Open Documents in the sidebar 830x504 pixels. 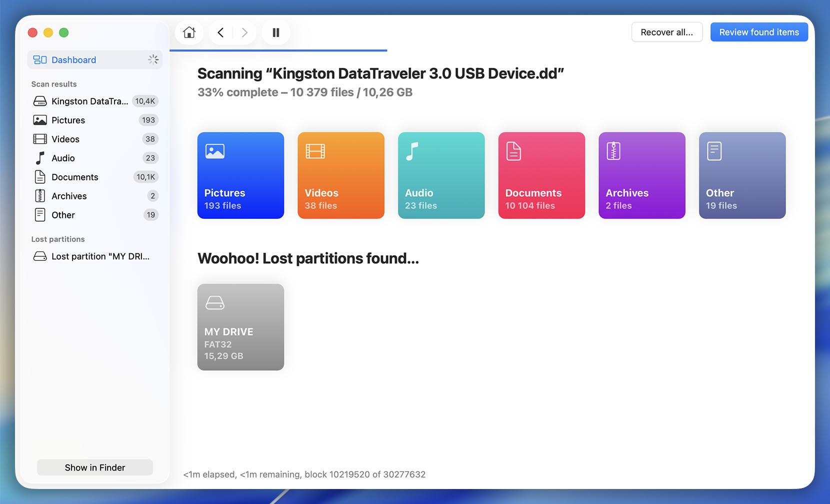[x=95, y=177]
